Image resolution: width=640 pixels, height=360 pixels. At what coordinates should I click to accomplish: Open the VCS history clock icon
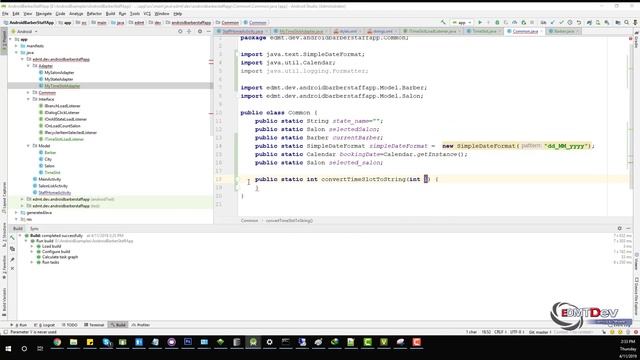pos(570,22)
